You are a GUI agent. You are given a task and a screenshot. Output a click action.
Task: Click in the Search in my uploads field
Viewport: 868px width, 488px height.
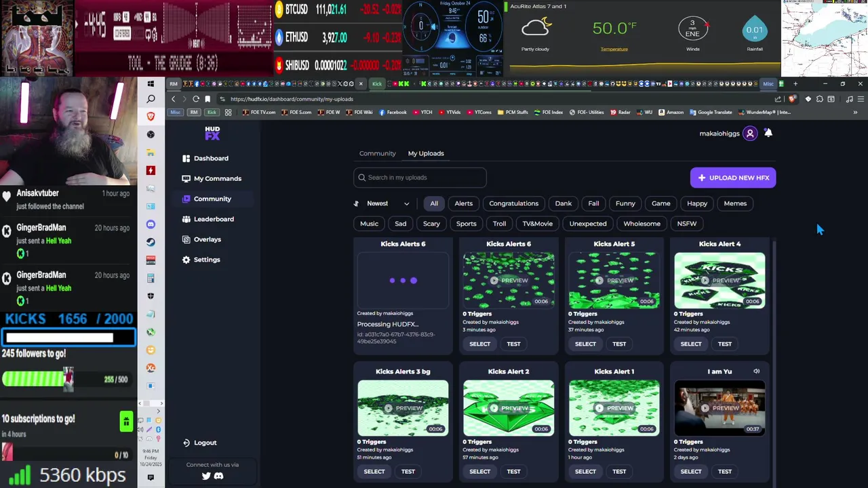pos(420,178)
